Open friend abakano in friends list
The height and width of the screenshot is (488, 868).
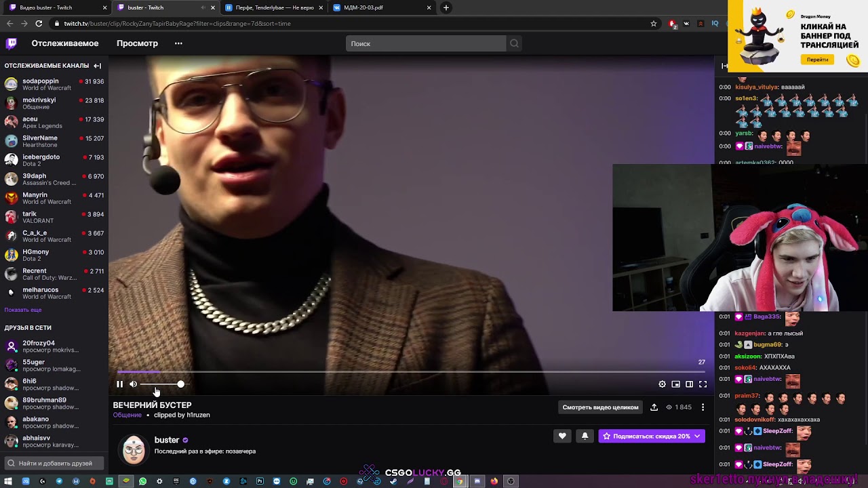(x=54, y=423)
